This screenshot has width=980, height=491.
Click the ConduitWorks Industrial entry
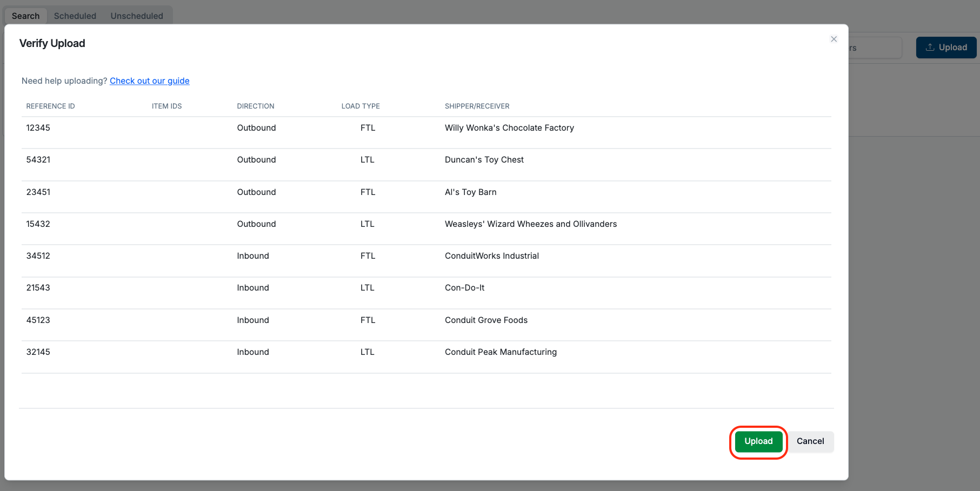click(x=491, y=255)
